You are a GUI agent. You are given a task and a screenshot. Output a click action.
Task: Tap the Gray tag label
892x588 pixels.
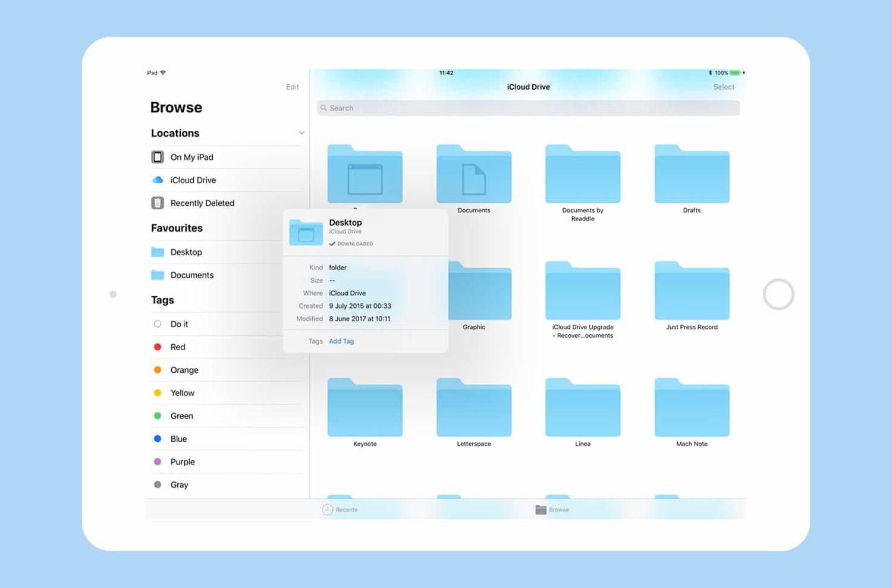click(x=180, y=485)
